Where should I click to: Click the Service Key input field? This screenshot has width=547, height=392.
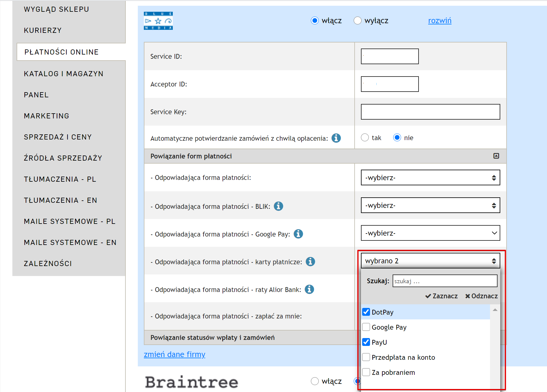(430, 112)
